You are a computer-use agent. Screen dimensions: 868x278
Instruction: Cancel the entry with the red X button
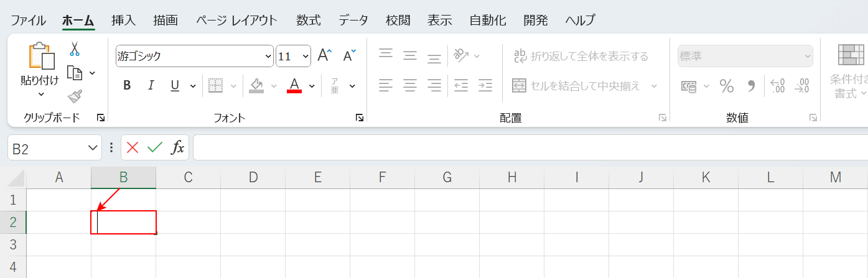click(x=132, y=147)
